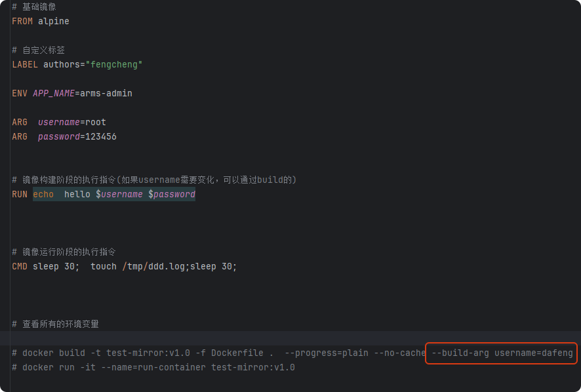Image resolution: width=581 pixels, height=392 pixels.
Task: Click the $username variable reference
Action: 119,195
